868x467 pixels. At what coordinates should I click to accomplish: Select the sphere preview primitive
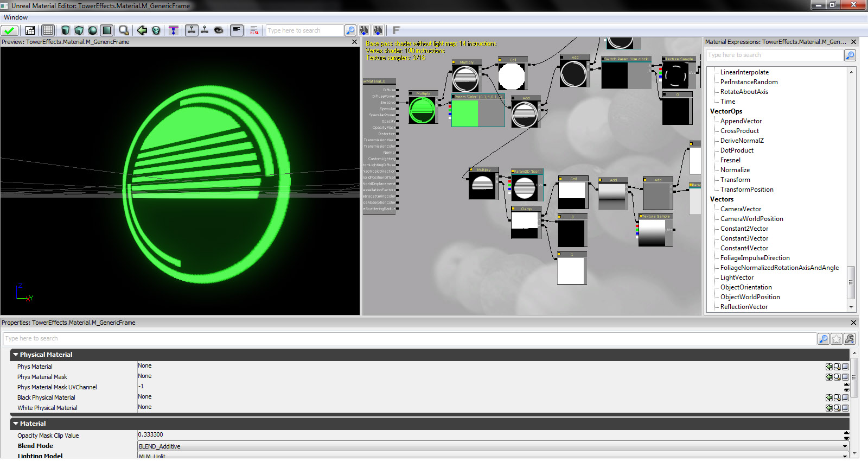tap(93, 30)
